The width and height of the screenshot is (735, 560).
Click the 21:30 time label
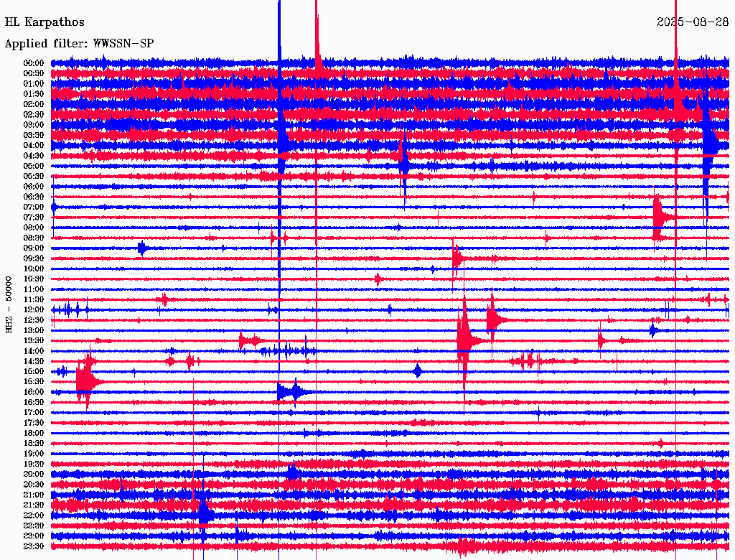point(34,505)
